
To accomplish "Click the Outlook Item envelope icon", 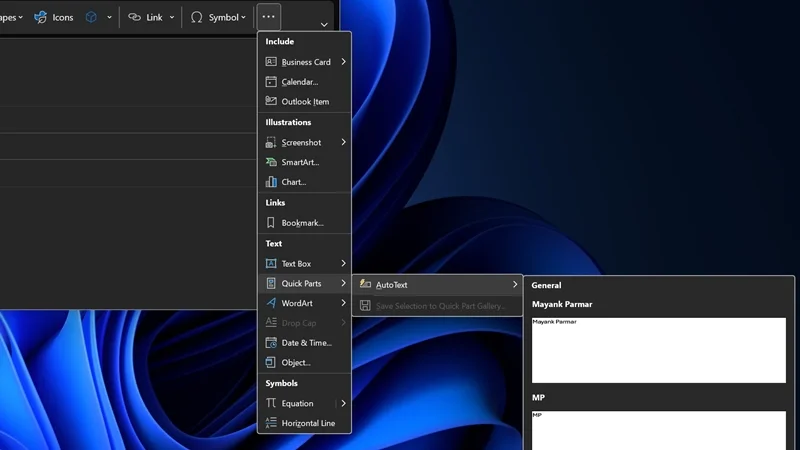I will point(271,101).
